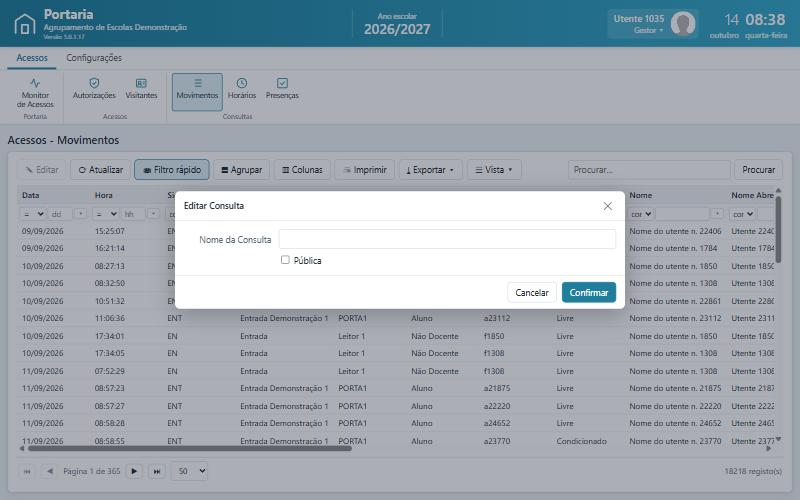Switch to the Acessos tab
Screen dimensions: 800x500
coord(32,58)
